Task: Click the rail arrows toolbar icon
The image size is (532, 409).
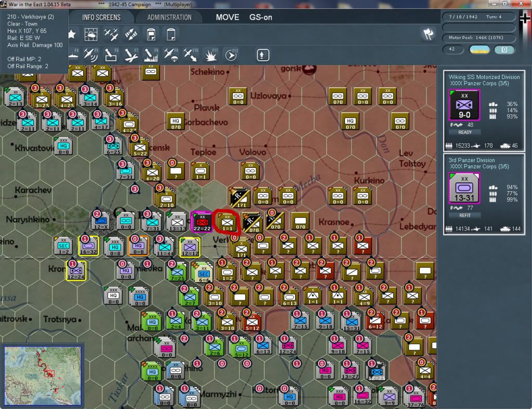Action: 131,34
